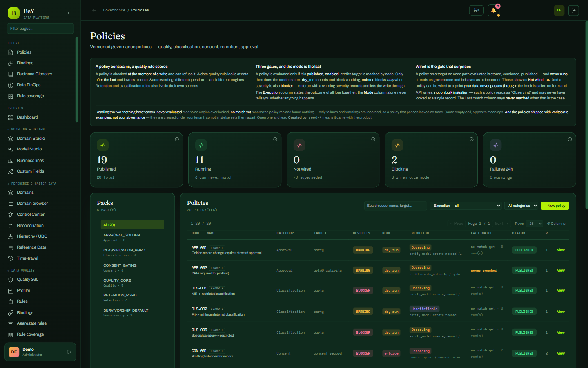Click the Next page button
This screenshot has width=588, height=368.
pyautogui.click(x=501, y=224)
